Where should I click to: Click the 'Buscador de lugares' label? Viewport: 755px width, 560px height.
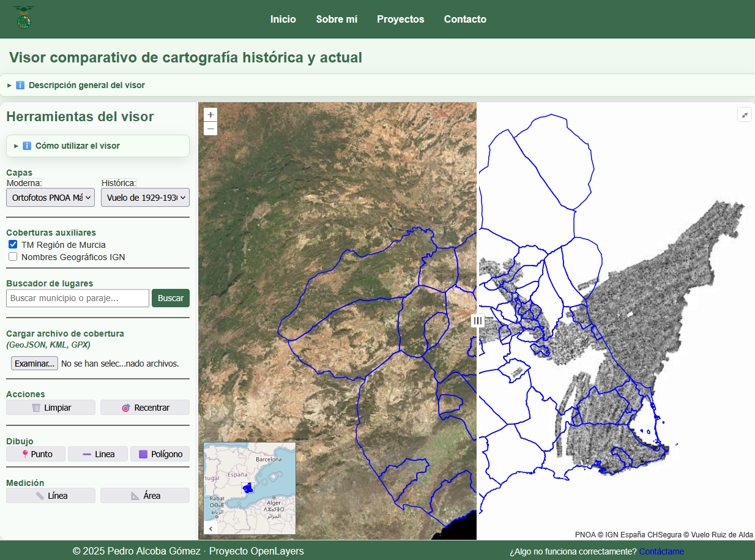50,283
